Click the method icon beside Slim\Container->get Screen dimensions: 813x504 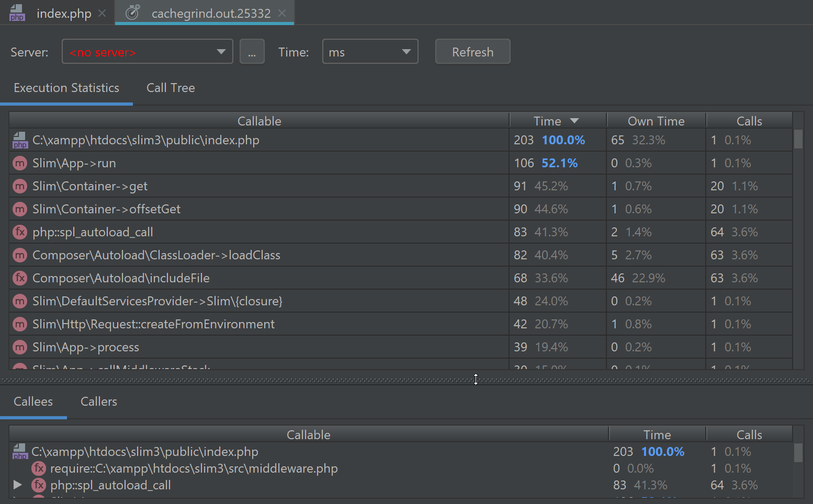point(20,186)
